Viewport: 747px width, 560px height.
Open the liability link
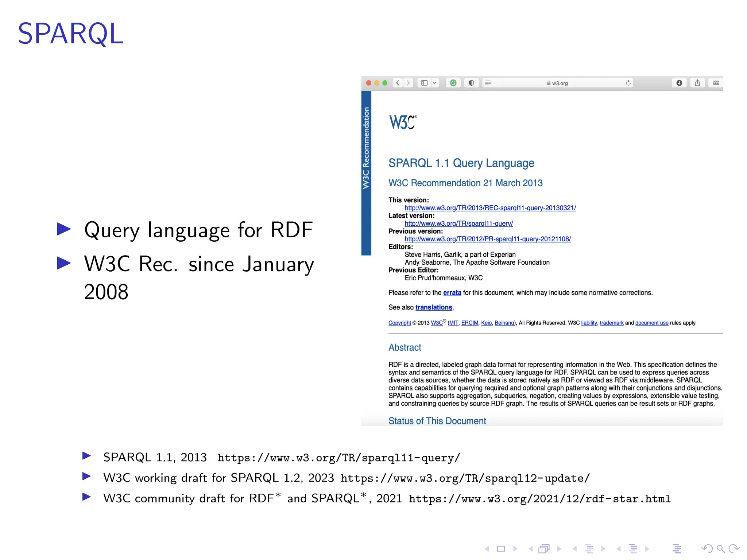click(589, 323)
